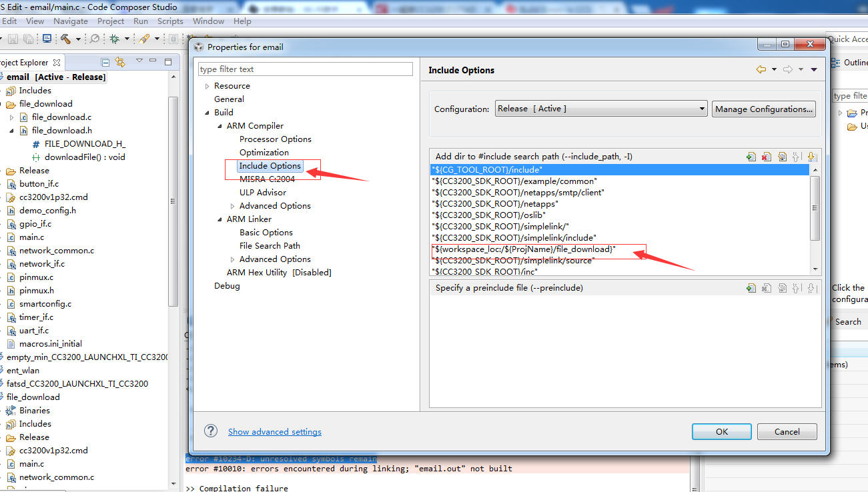Open the Help menu

tap(242, 21)
